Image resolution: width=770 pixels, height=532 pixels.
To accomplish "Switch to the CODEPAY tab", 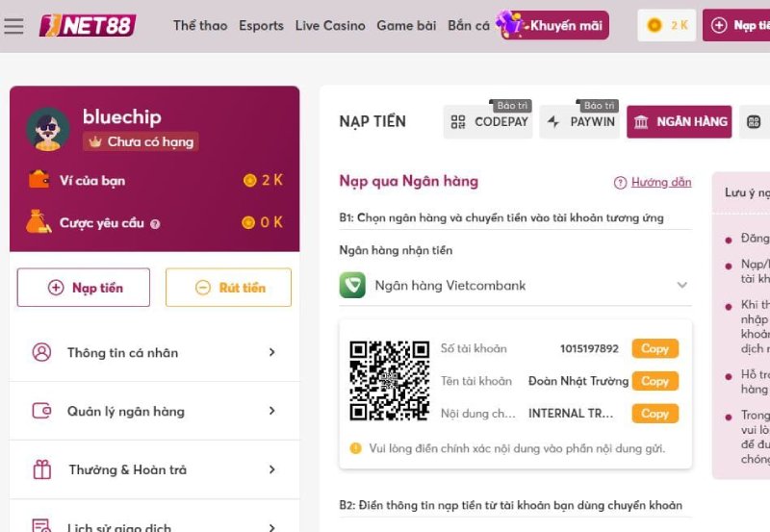I will pyautogui.click(x=488, y=122).
